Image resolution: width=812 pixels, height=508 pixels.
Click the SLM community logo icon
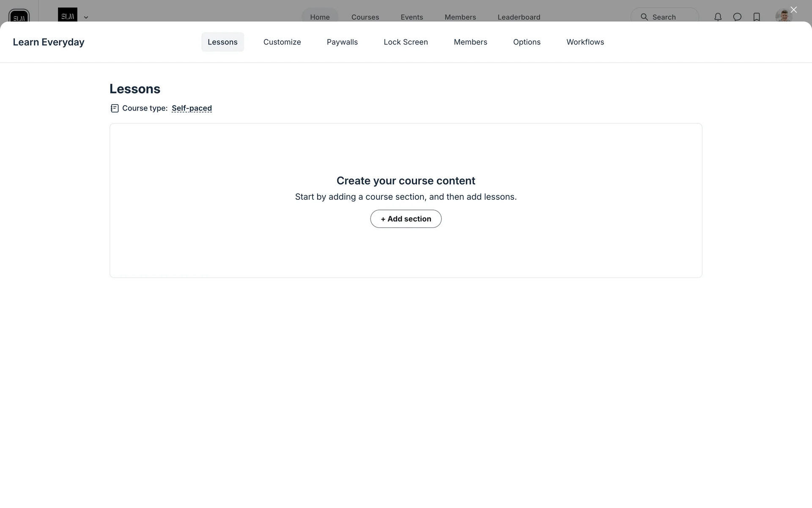click(19, 16)
